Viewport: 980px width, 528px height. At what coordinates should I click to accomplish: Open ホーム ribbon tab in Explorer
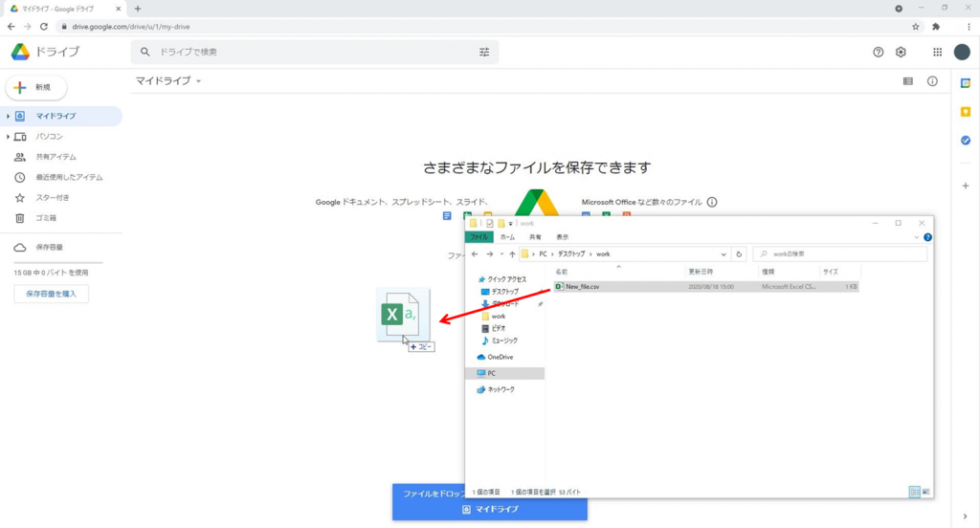(x=507, y=237)
